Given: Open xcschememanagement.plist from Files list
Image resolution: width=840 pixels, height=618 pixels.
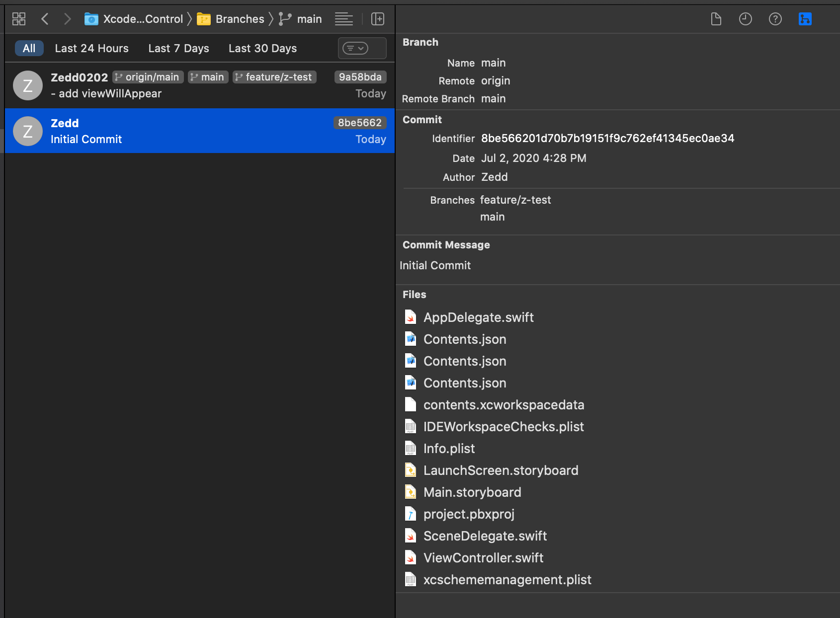Looking at the screenshot, I should click(507, 580).
